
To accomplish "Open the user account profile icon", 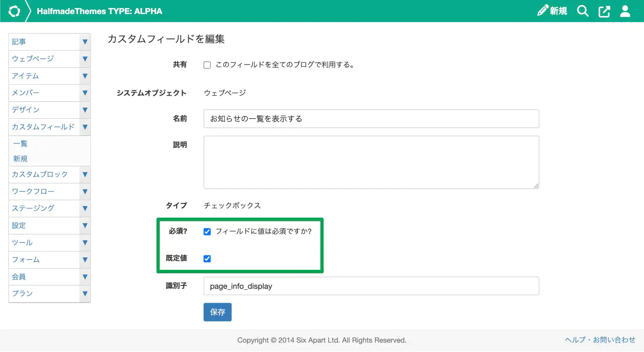I will point(625,11).
